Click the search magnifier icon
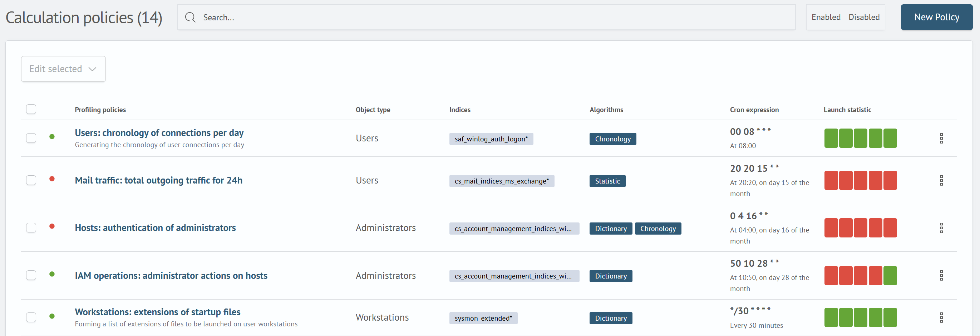 click(x=190, y=17)
